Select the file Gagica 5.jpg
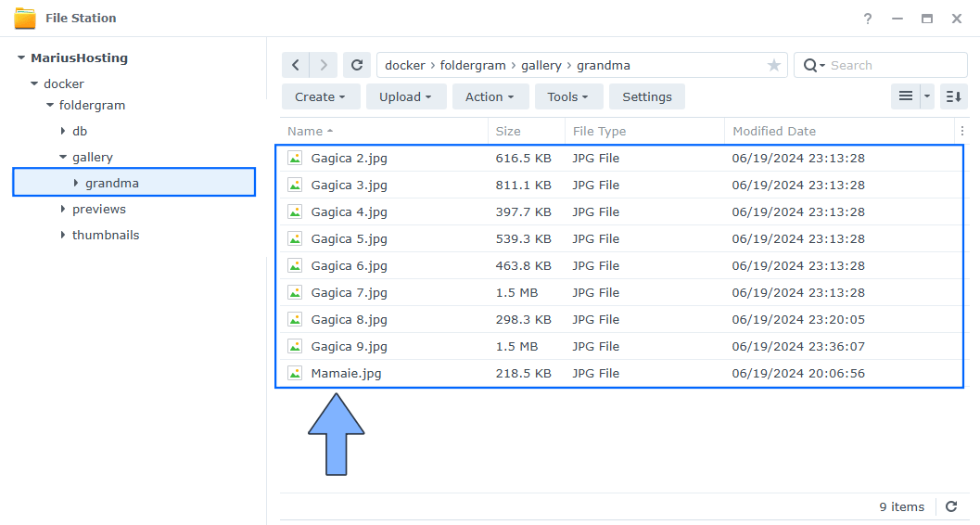The height and width of the screenshot is (525, 980). [x=349, y=238]
